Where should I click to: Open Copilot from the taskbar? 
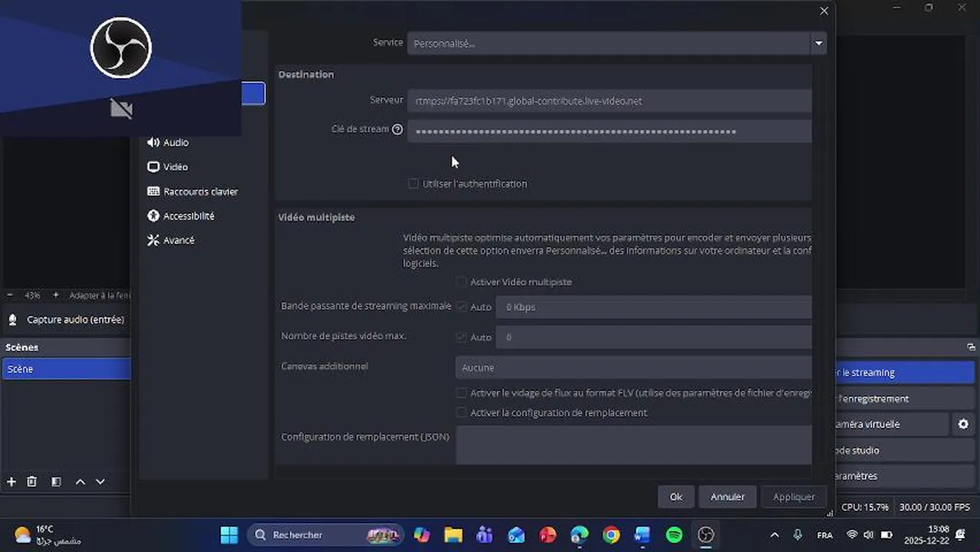pyautogui.click(x=422, y=534)
